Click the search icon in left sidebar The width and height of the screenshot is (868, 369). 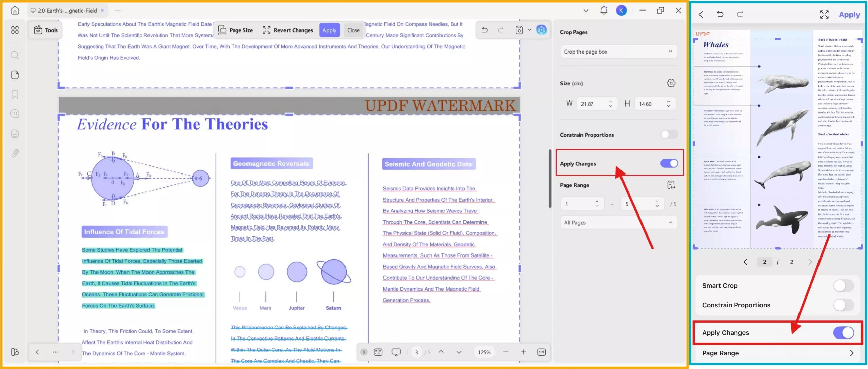coord(15,55)
